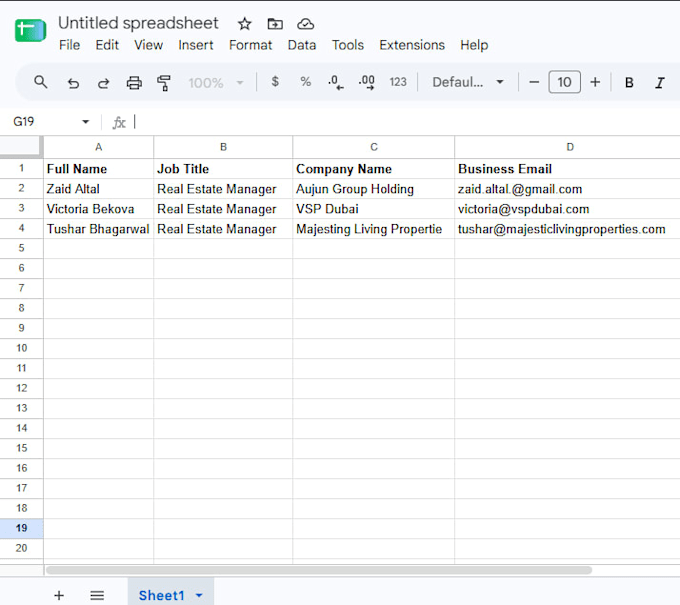
Task: Select column D header
Action: coord(567,147)
